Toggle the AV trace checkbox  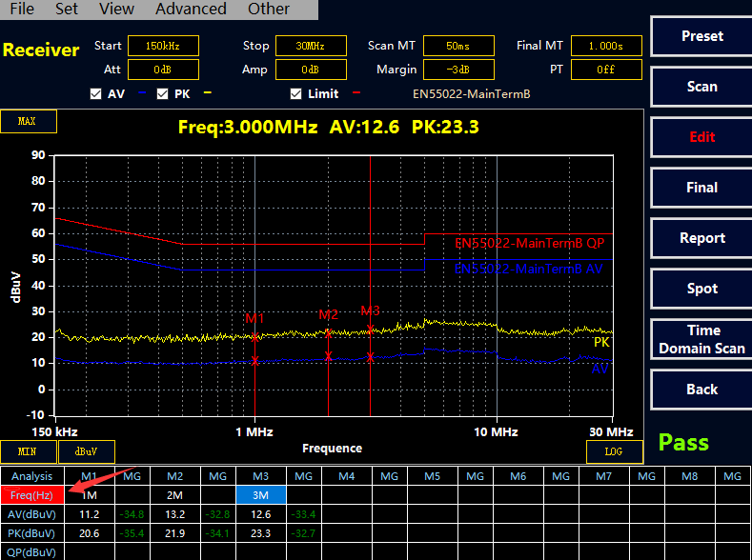[x=95, y=94]
